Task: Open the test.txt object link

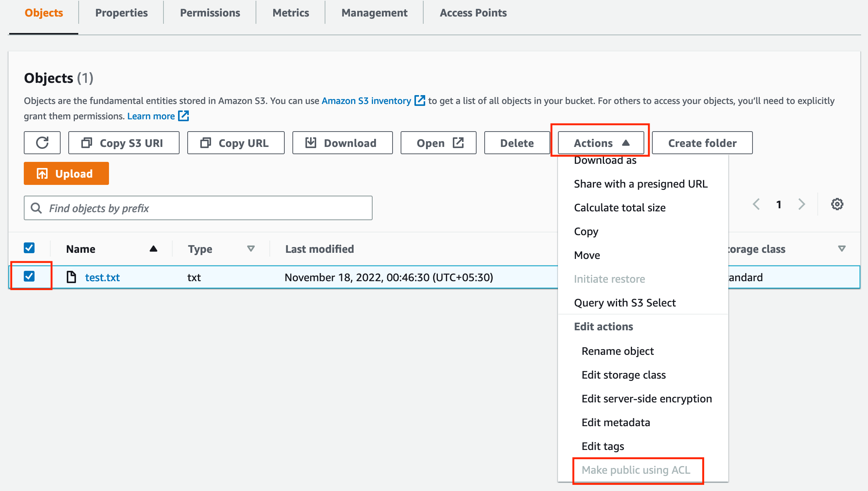Action: 102,277
